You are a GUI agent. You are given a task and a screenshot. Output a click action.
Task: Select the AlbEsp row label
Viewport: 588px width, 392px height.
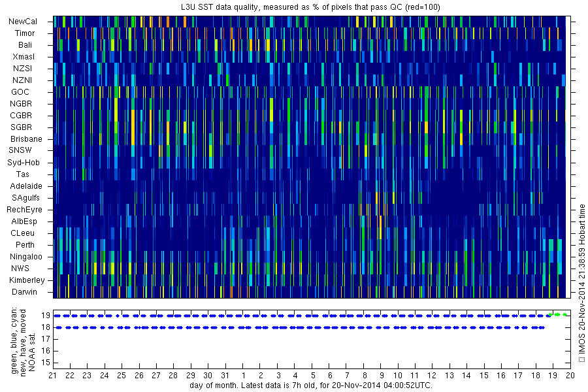pyautogui.click(x=24, y=221)
